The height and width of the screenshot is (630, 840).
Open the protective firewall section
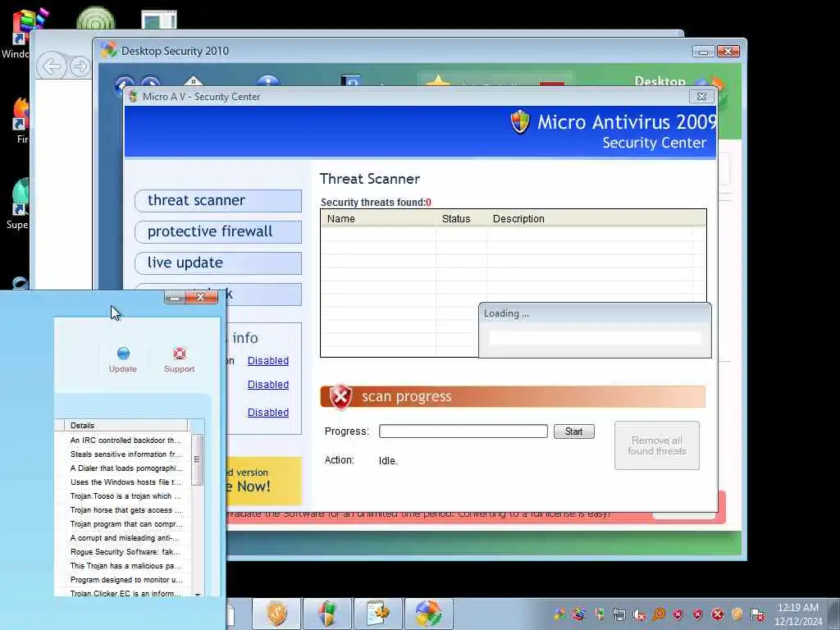click(218, 231)
